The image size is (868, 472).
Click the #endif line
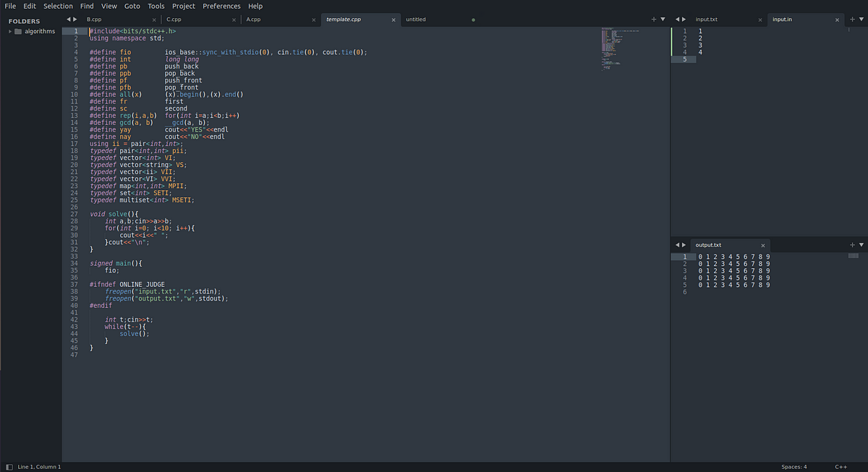coord(101,305)
